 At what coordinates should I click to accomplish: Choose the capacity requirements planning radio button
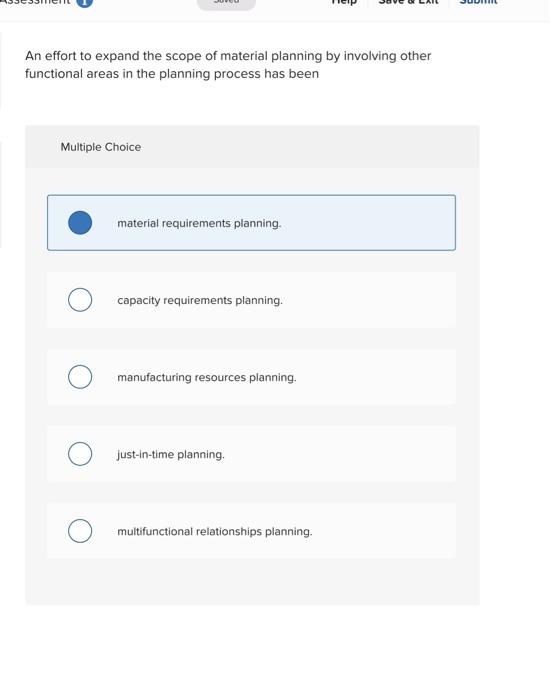point(80,300)
